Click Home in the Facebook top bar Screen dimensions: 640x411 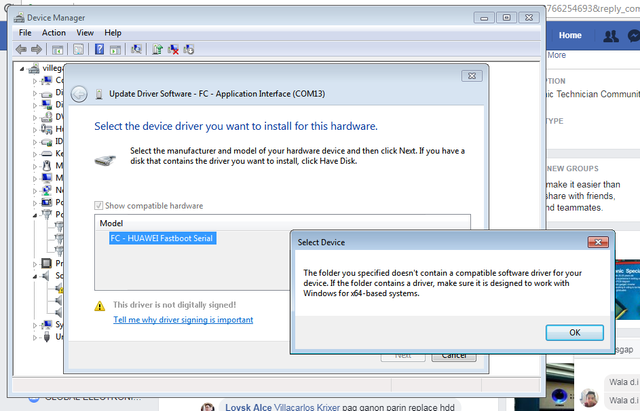[x=570, y=36]
